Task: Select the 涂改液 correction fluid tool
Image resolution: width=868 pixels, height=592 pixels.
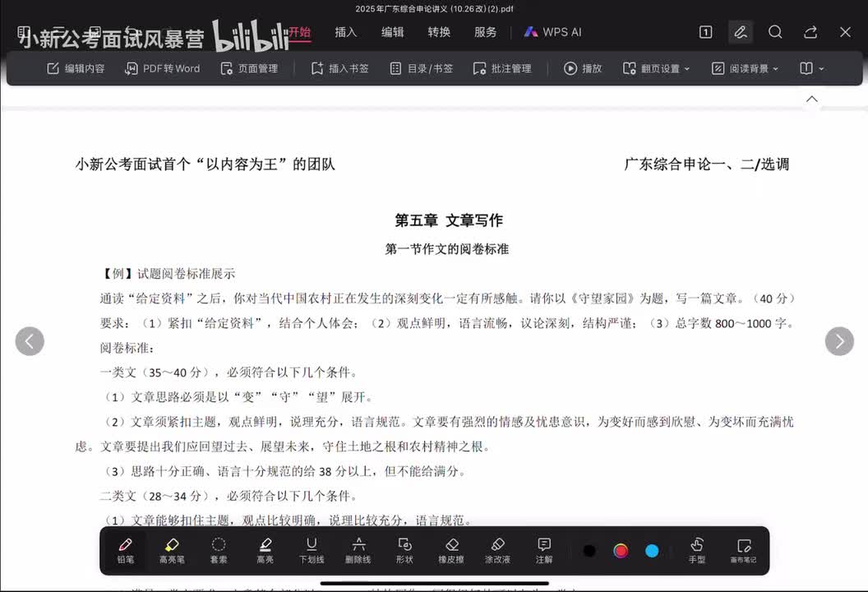Action: click(x=497, y=550)
